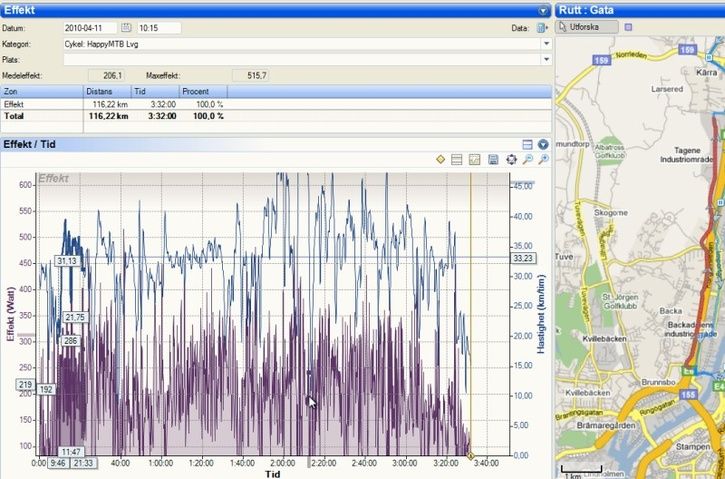
Task: Click the Effekt distance cell 116,22 km
Action: [110, 104]
